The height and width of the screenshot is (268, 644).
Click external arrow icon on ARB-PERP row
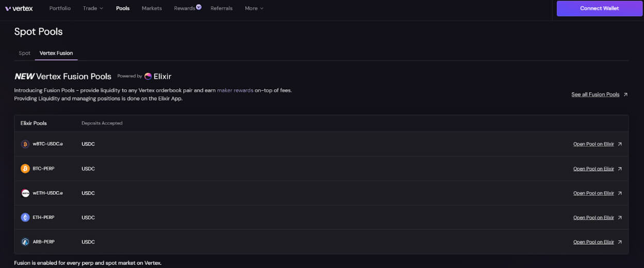(620, 242)
